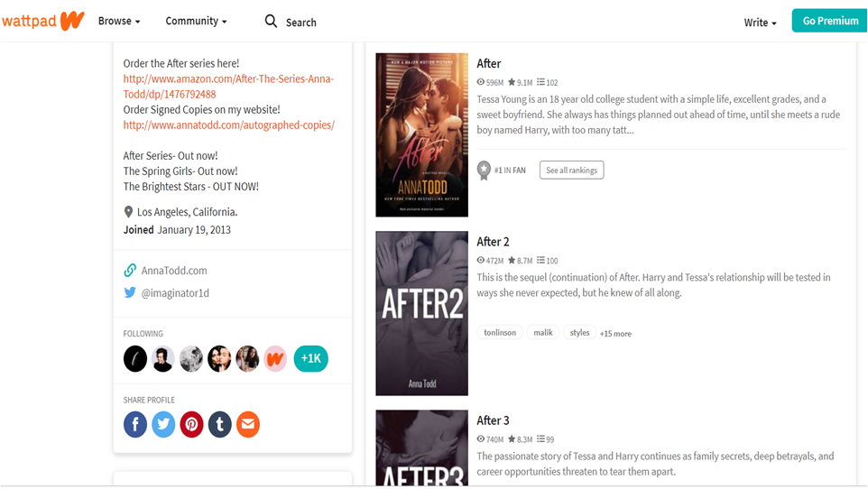Image resolution: width=868 pixels, height=489 pixels.
Task: Open the third following avatar
Action: pyautogui.click(x=191, y=358)
